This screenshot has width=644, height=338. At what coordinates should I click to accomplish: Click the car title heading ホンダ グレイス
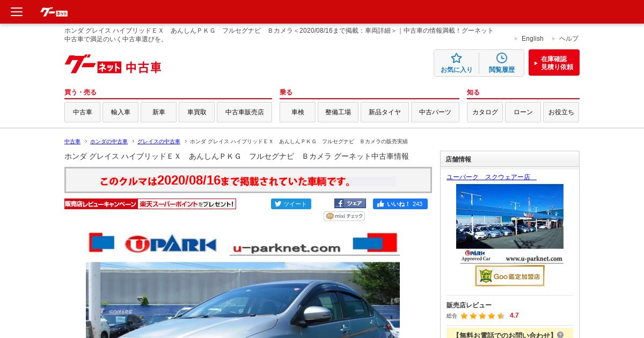click(237, 156)
